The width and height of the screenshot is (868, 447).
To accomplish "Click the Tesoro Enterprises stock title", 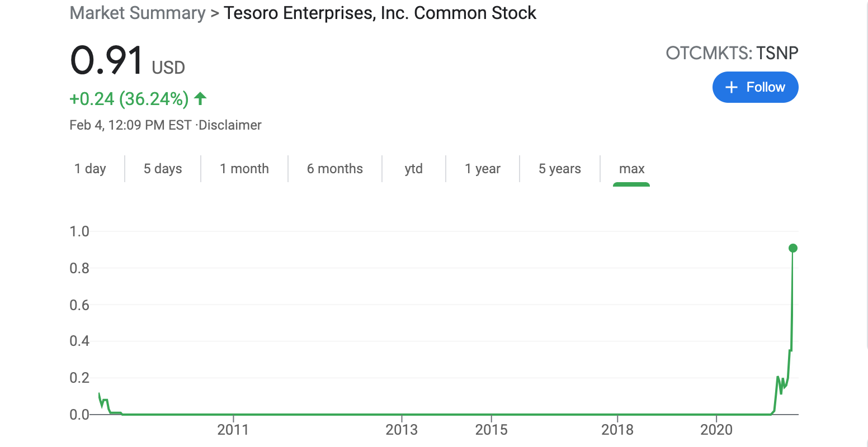I will coord(380,13).
